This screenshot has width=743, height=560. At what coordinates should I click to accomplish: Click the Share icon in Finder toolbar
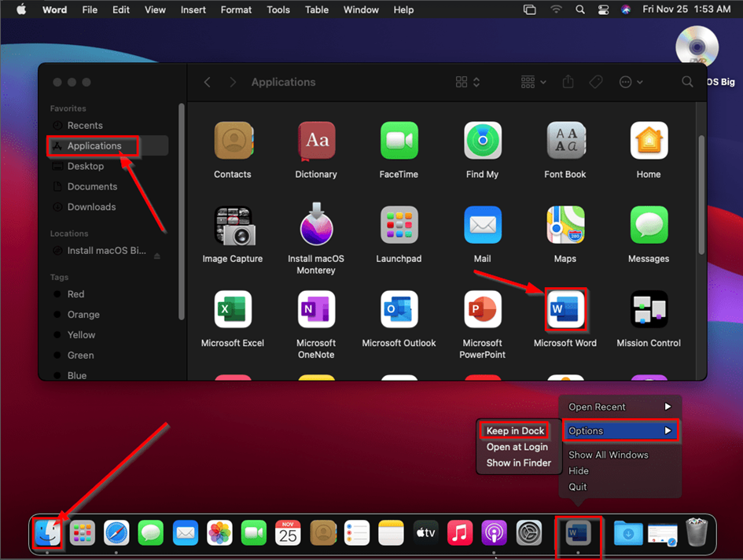coord(566,82)
